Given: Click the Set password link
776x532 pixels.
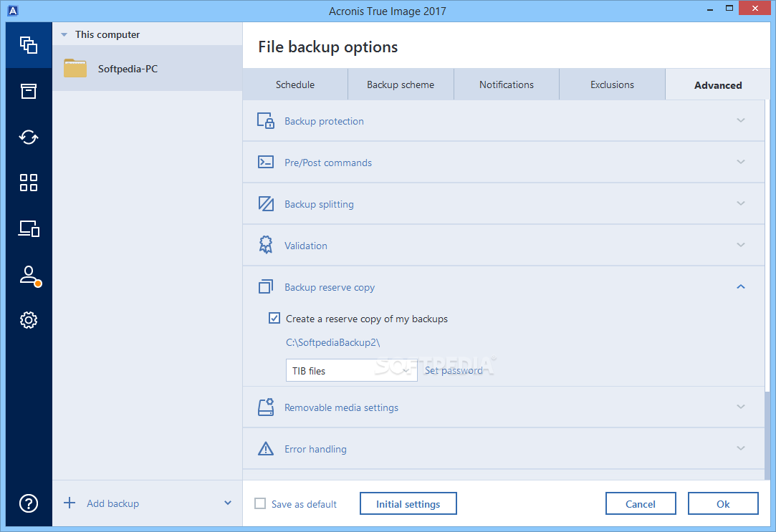Looking at the screenshot, I should (x=454, y=370).
